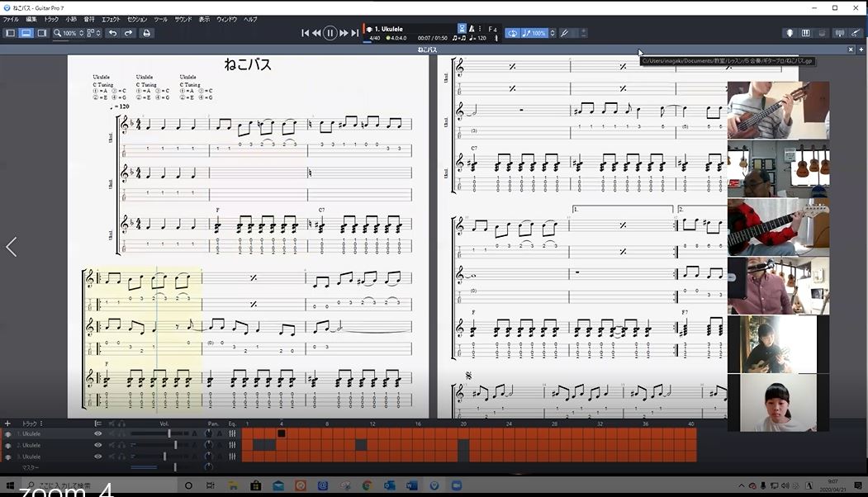Image resolution: width=868 pixels, height=497 pixels.
Task: Open the トラック menu
Action: click(x=51, y=19)
